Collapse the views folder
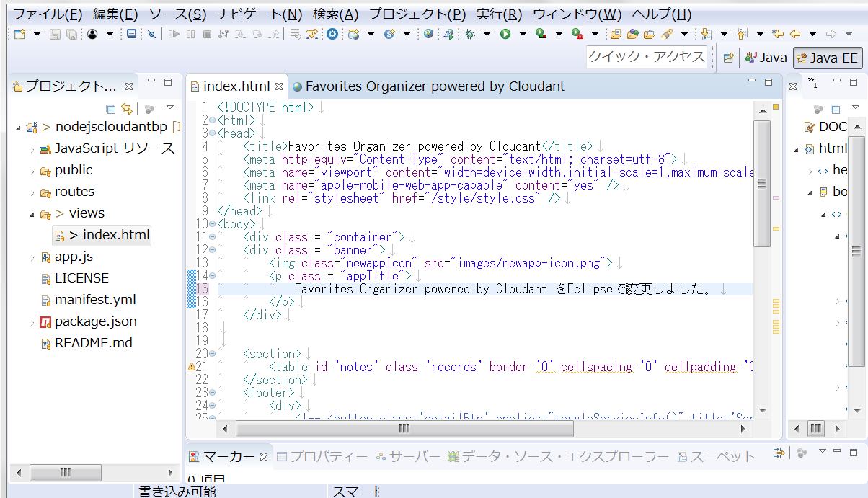 click(x=32, y=214)
